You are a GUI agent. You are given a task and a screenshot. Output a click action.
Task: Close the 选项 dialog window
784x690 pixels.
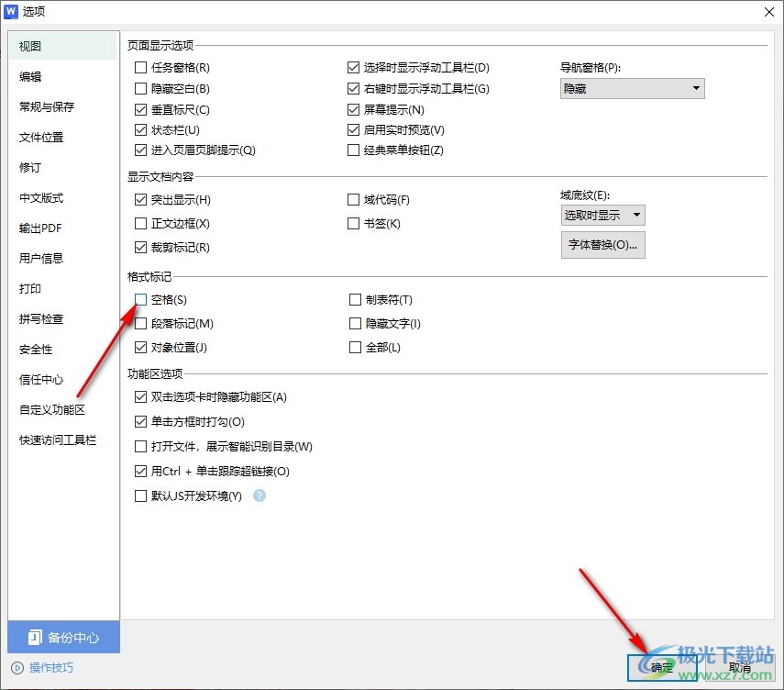coord(769,12)
